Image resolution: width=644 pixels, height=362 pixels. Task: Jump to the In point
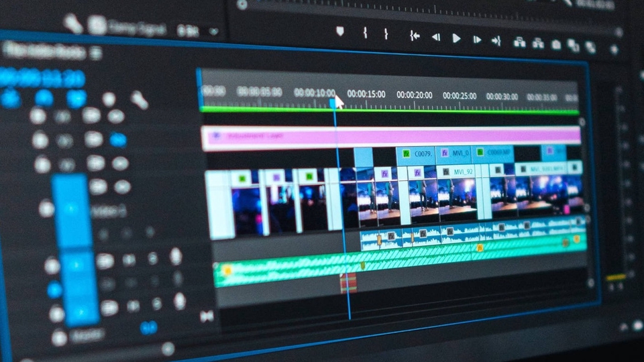415,36
